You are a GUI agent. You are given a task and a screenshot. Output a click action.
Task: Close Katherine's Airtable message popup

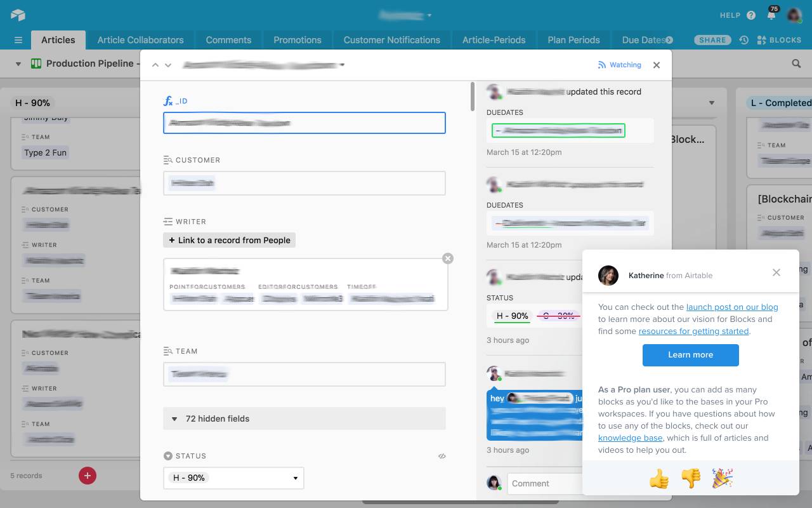click(x=776, y=272)
